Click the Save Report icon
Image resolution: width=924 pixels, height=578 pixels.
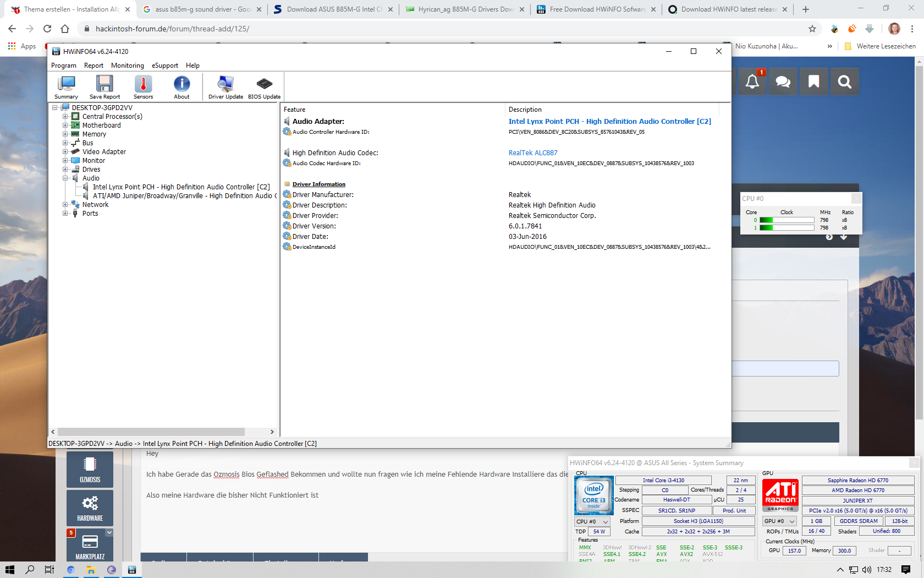[x=105, y=87]
